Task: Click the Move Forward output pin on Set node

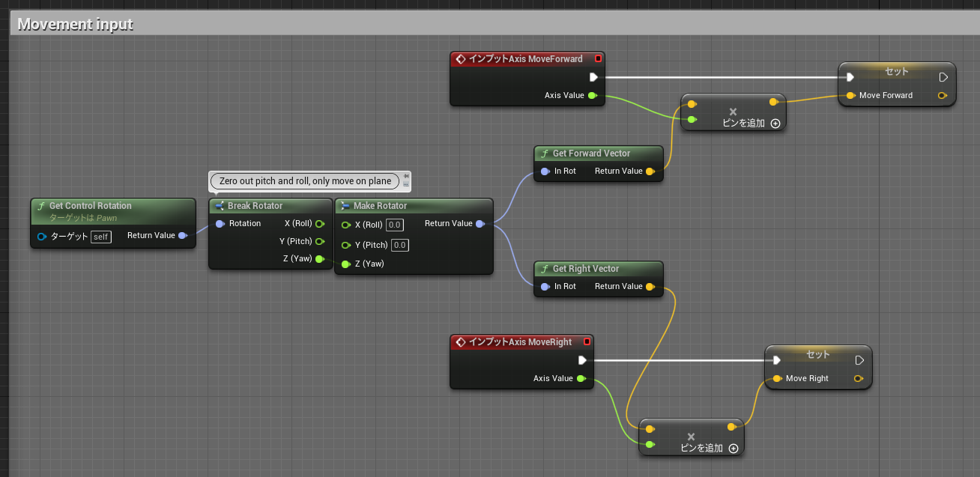Action: [943, 95]
